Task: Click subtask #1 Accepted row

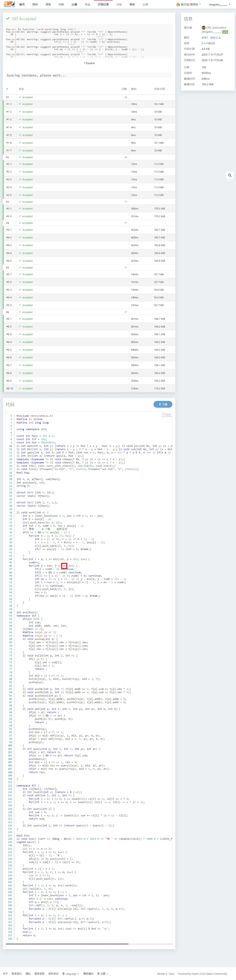Action: 89,97
